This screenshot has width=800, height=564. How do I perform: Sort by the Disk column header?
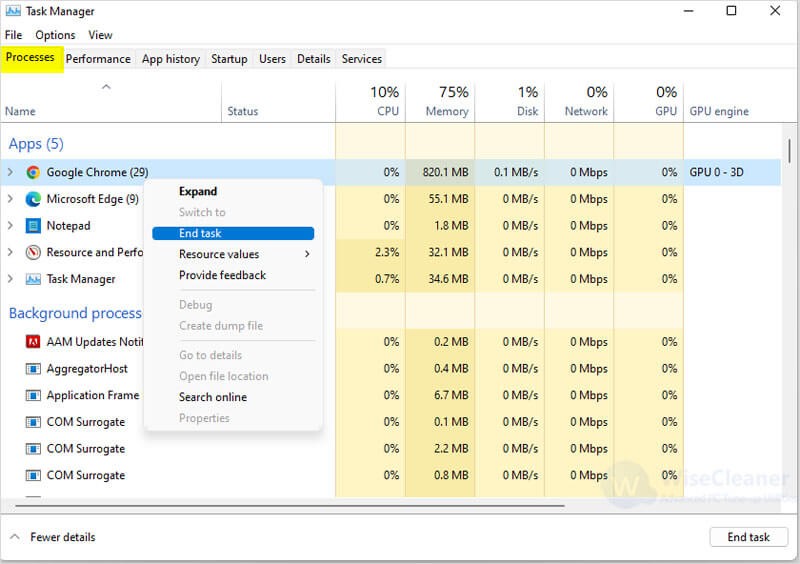pos(510,102)
